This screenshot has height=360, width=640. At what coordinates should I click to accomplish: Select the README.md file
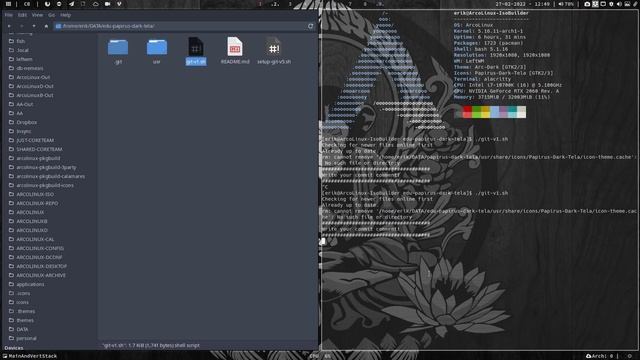pos(235,51)
